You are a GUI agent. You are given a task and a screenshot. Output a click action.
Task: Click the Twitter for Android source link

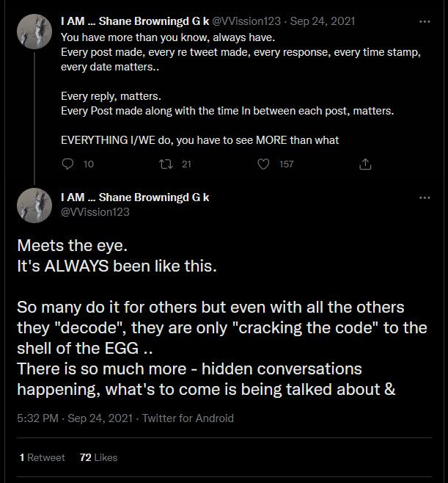[188, 418]
